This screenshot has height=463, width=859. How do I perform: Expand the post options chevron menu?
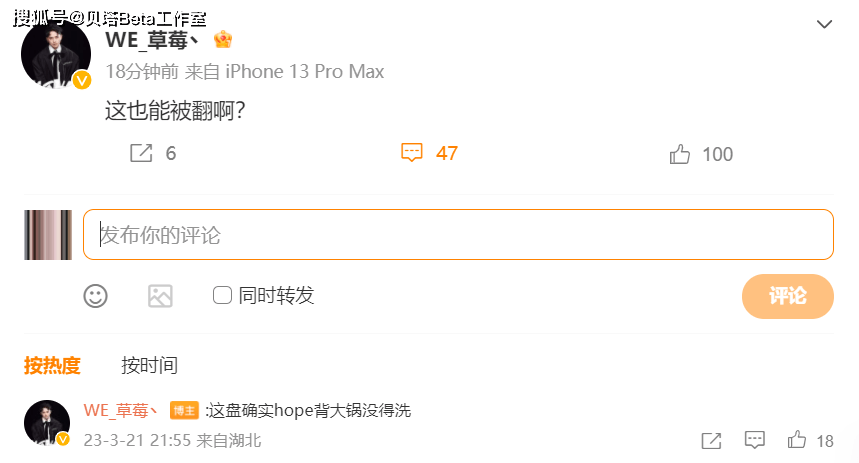click(824, 24)
